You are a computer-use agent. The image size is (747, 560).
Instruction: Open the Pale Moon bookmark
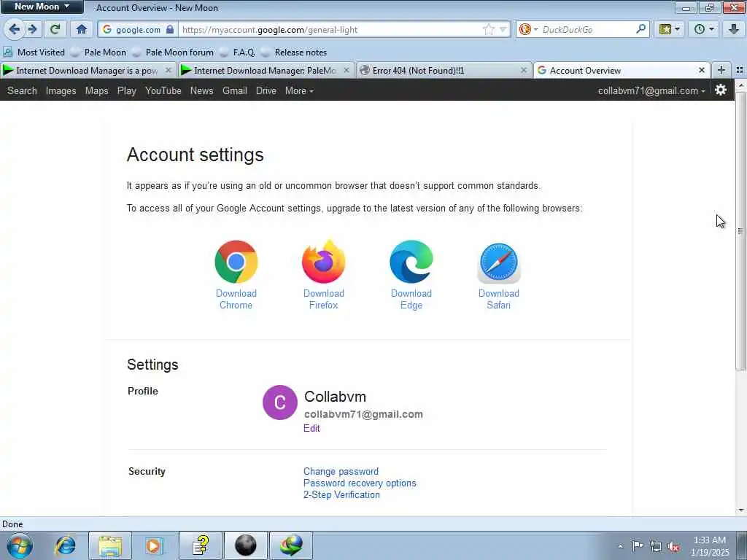pyautogui.click(x=98, y=52)
